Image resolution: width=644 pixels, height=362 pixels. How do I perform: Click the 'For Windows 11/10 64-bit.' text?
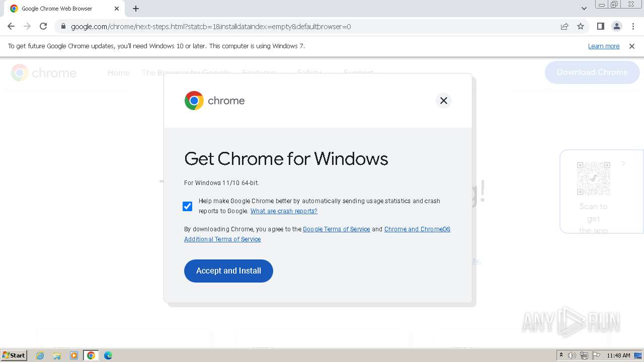click(x=221, y=183)
